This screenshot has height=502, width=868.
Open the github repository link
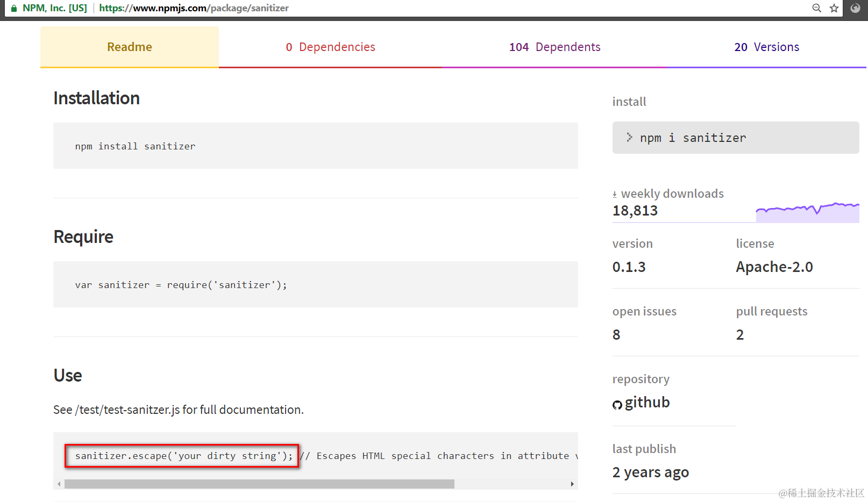click(647, 402)
